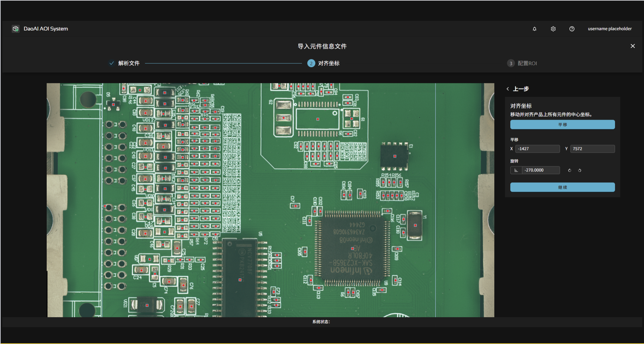This screenshot has width=644, height=344.
Task: Close the 导入元件信息文件 dialog
Action: click(x=632, y=46)
